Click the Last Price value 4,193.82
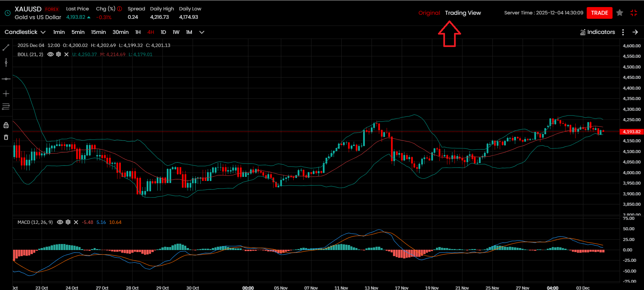Viewport: 644px width, 290px height. point(76,17)
